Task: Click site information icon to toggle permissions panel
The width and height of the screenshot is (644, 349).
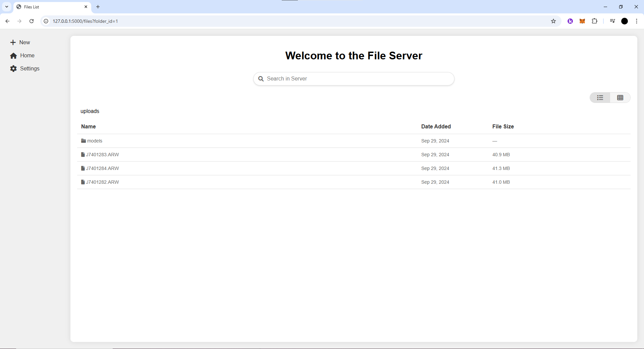Action: (46, 21)
